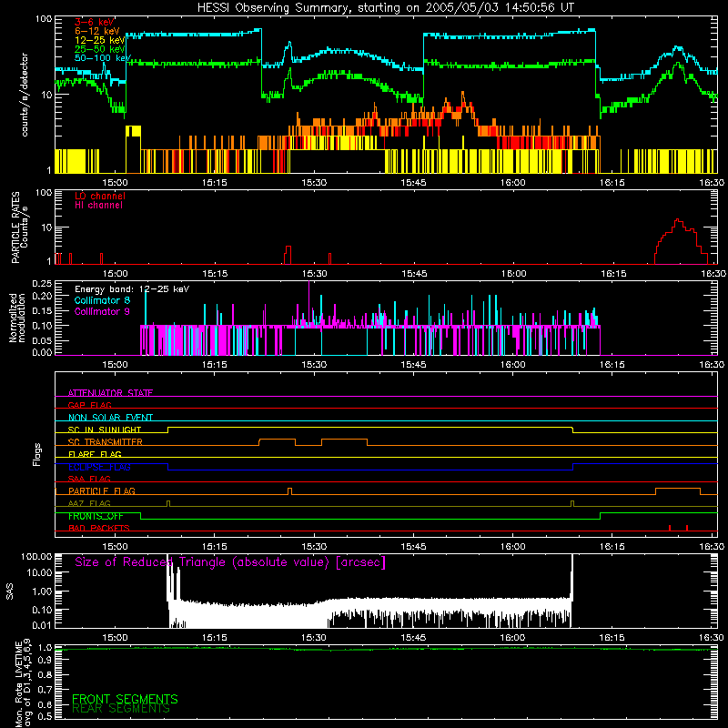Click the particle rate peak near 16:25
The image size is (728, 728).
point(678,220)
